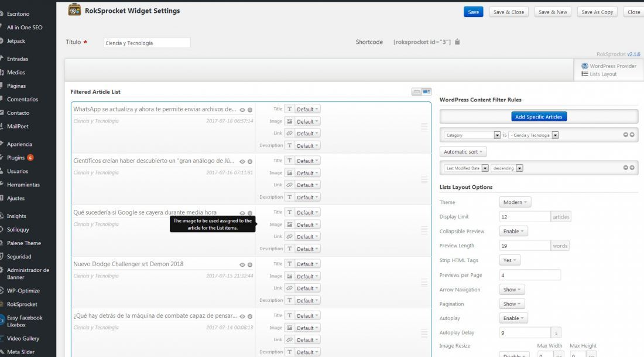Preview the Científicos article with eye icon

click(x=242, y=162)
